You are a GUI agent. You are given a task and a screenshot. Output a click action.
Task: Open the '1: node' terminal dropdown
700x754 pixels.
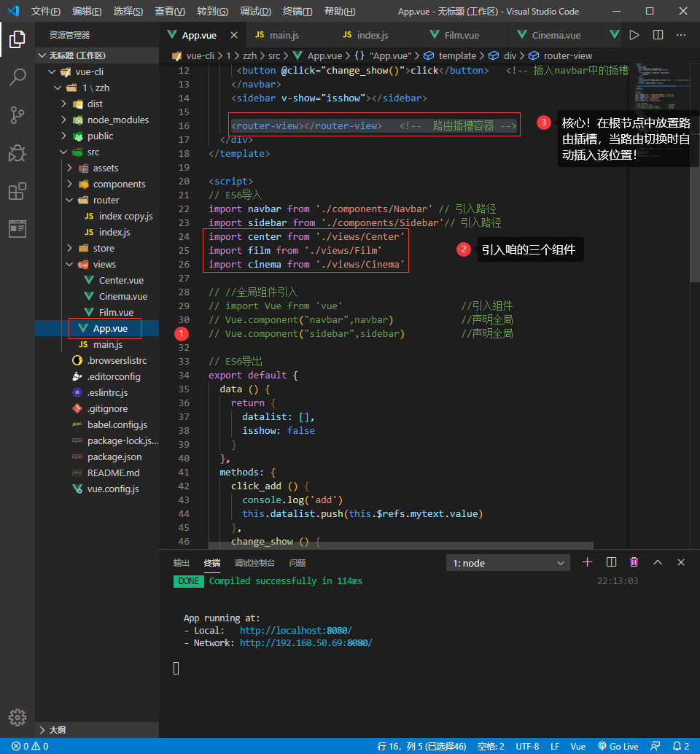tap(507, 563)
